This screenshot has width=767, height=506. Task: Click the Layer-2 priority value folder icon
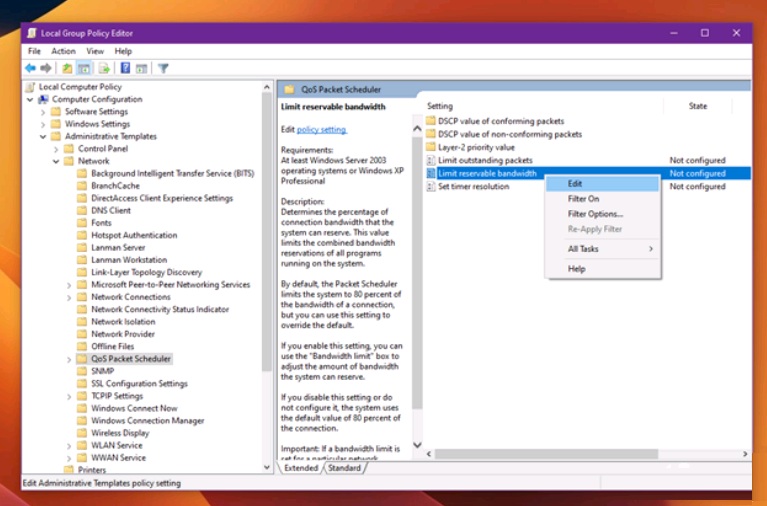[x=430, y=147]
